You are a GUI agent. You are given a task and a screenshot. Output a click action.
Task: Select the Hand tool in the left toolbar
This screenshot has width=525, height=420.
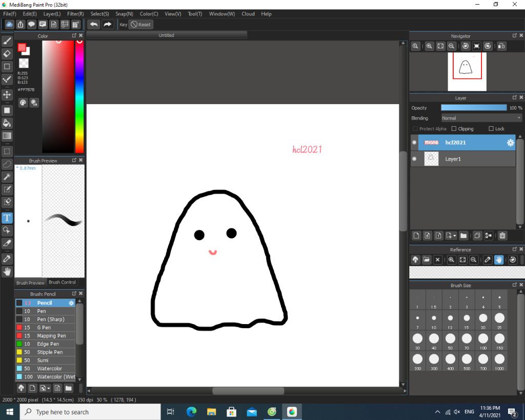tap(7, 271)
